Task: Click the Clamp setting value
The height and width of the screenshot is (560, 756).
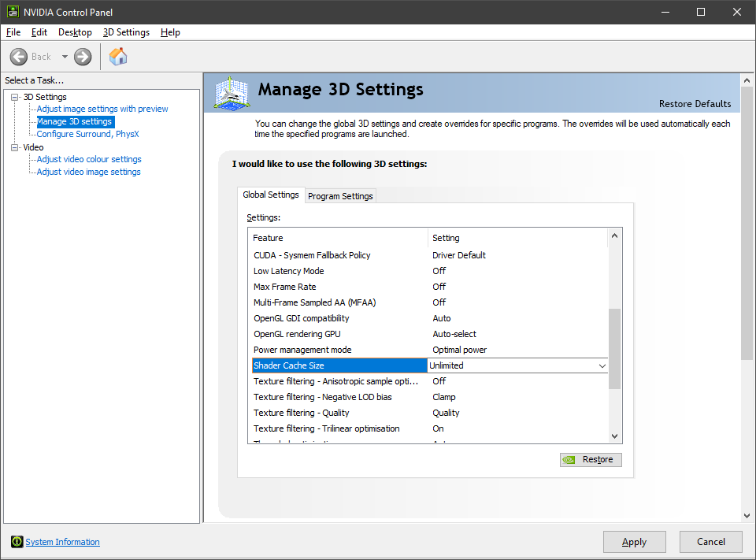Action: pos(444,397)
